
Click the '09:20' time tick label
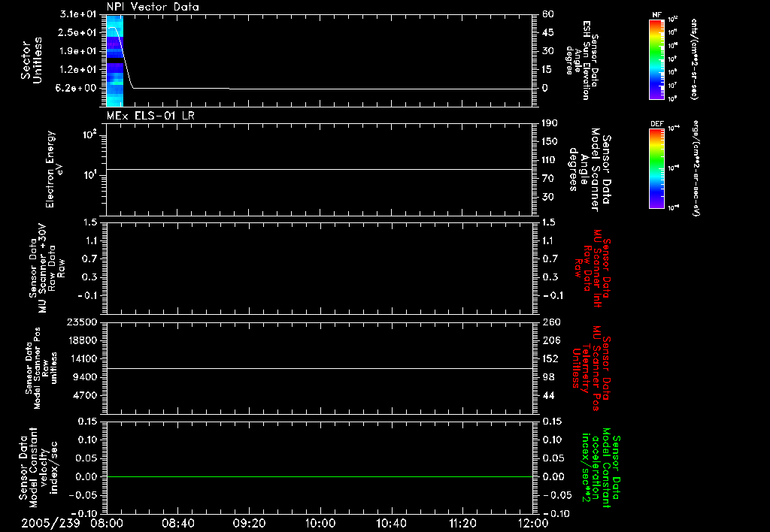(249, 523)
